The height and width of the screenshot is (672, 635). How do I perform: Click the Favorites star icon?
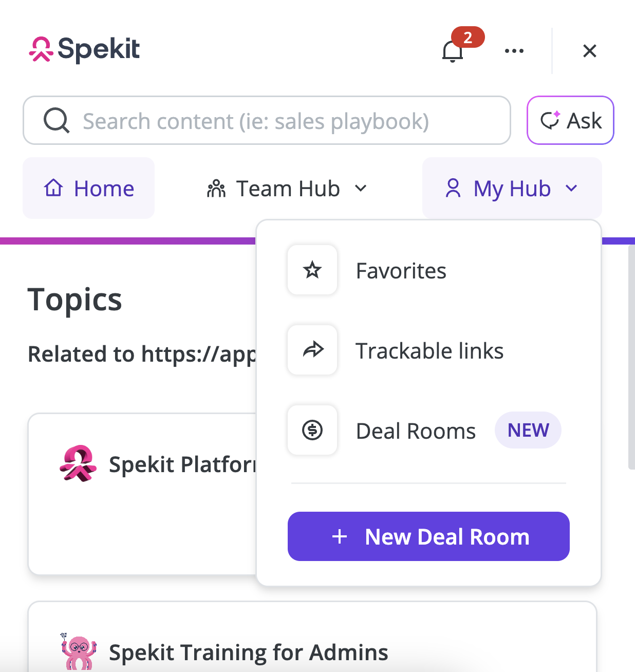coord(312,270)
